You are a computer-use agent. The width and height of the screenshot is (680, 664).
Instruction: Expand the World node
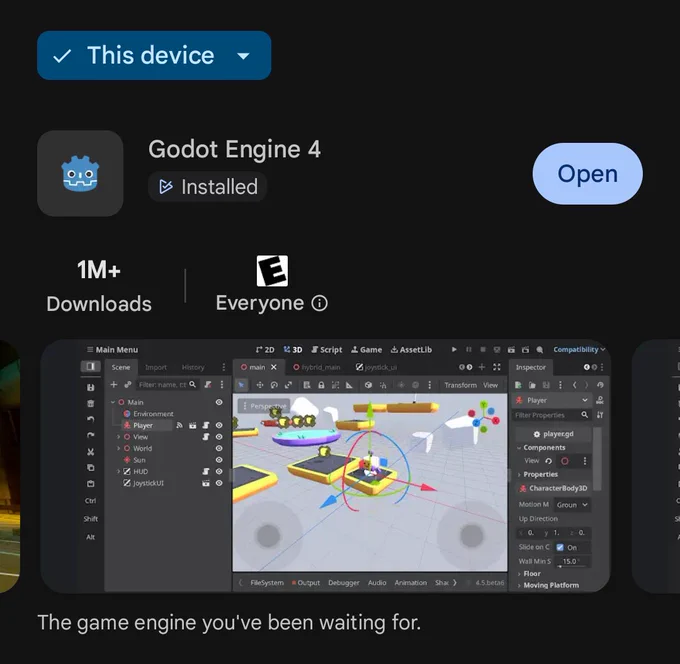(x=118, y=448)
